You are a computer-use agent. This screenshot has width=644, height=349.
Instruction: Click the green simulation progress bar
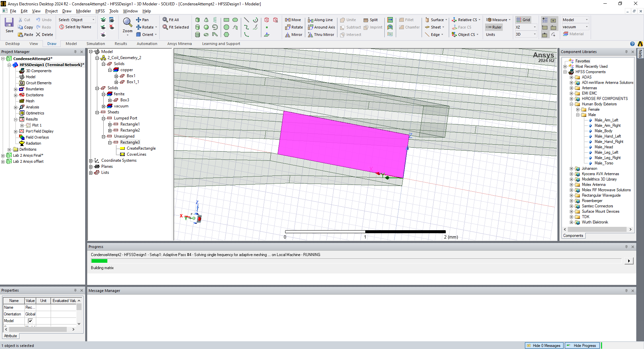click(x=99, y=261)
